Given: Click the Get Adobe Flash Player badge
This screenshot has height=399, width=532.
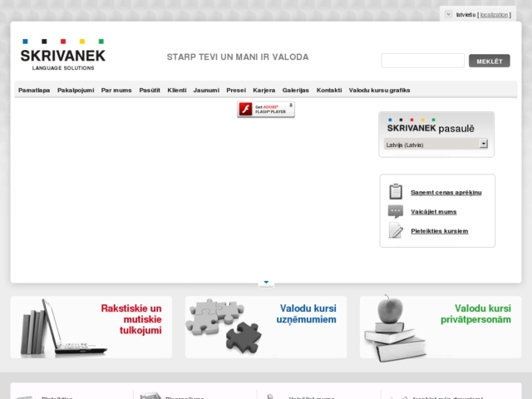Looking at the screenshot, I should coord(266,109).
